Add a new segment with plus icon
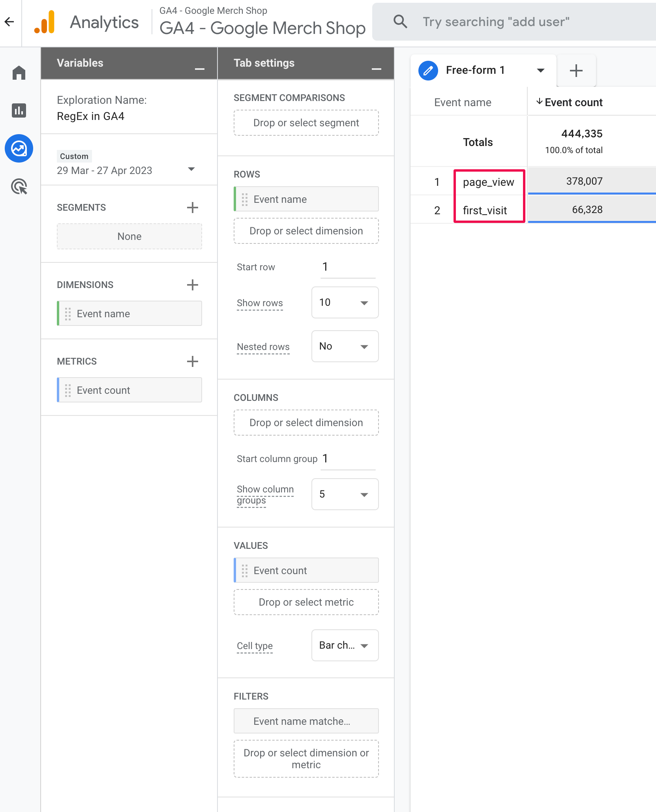 (192, 208)
